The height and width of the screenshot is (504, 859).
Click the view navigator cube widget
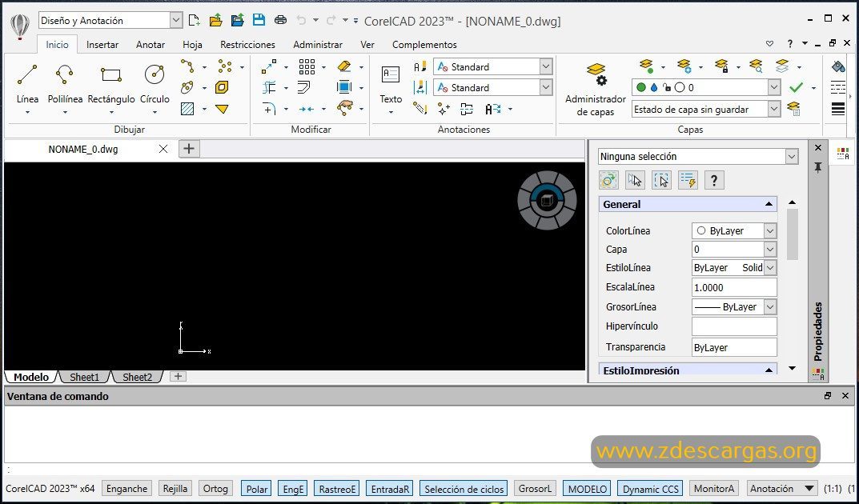click(x=546, y=200)
